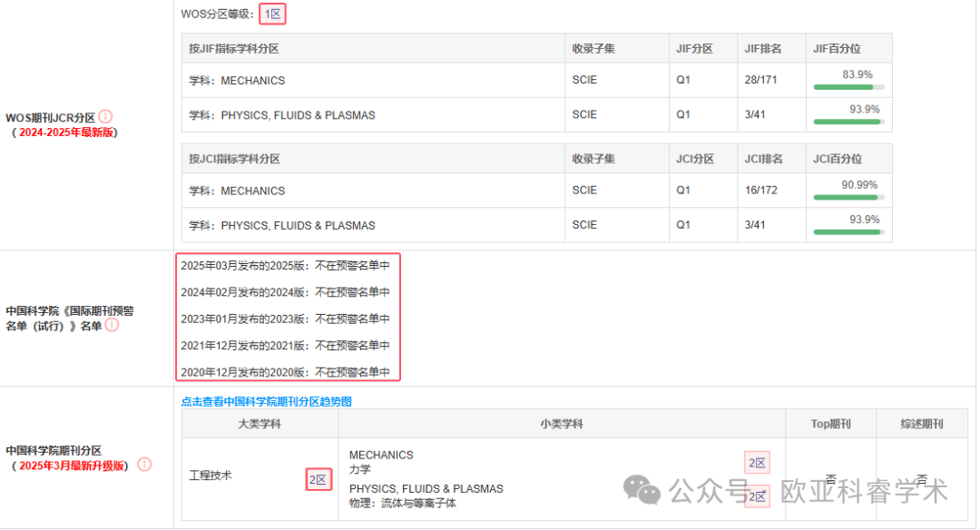Click the JCI排名 value 16/172
The width and height of the screenshot is (980, 530).
(x=760, y=190)
